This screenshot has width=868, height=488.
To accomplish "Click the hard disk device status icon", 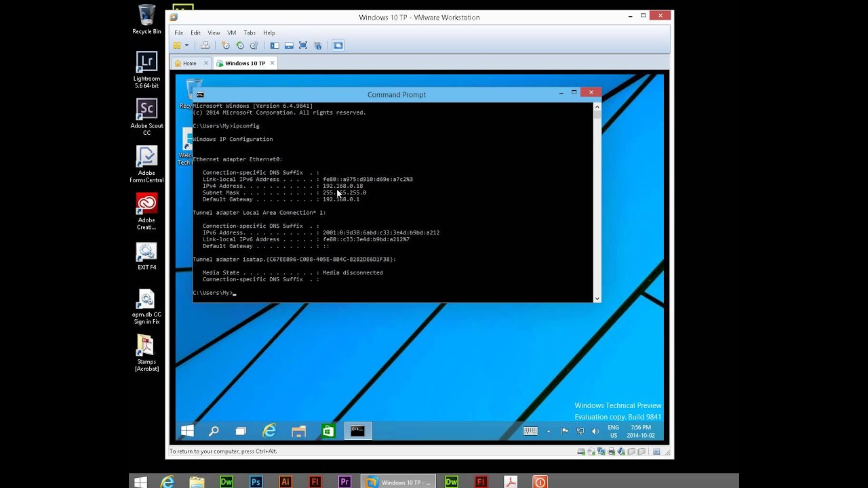I will 581,451.
